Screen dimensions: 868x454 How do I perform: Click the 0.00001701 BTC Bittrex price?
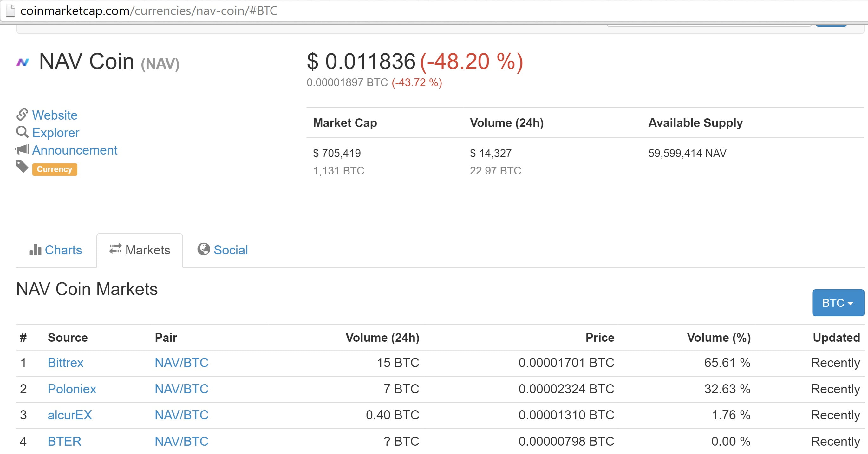tap(566, 363)
